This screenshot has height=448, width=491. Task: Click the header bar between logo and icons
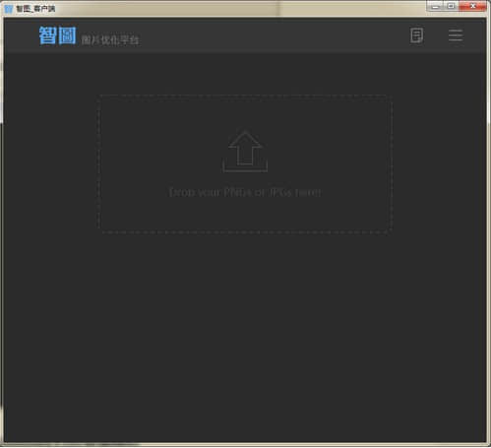pyautogui.click(x=273, y=35)
